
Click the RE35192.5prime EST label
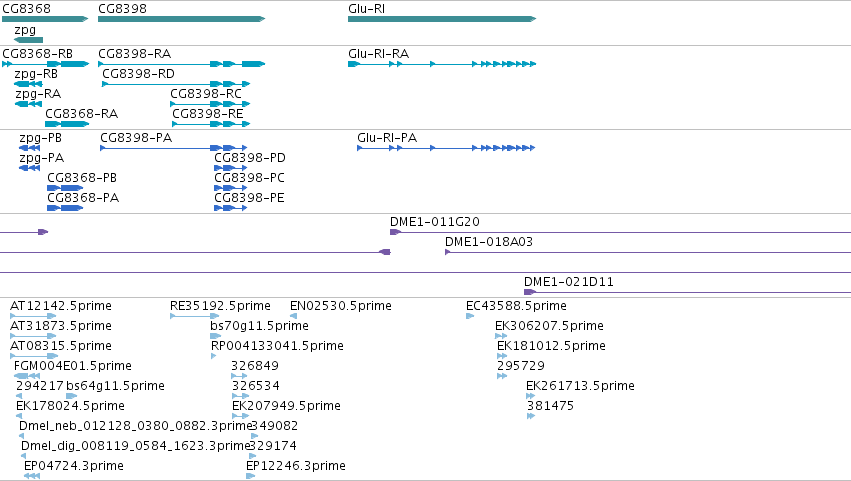pyautogui.click(x=220, y=306)
